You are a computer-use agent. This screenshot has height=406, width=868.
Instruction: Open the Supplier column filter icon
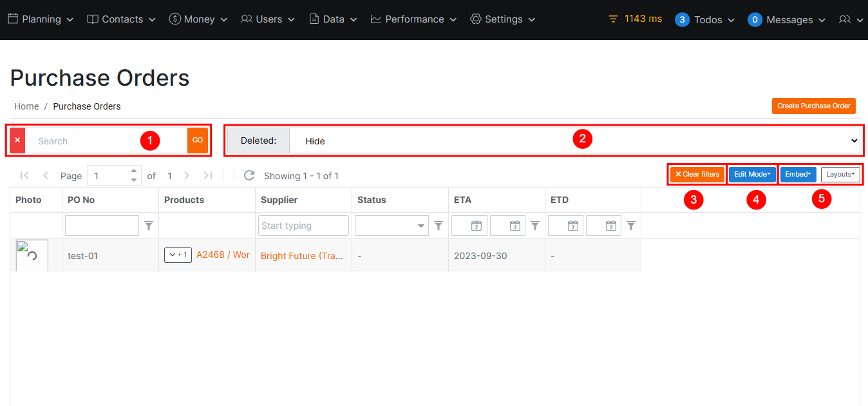point(439,225)
